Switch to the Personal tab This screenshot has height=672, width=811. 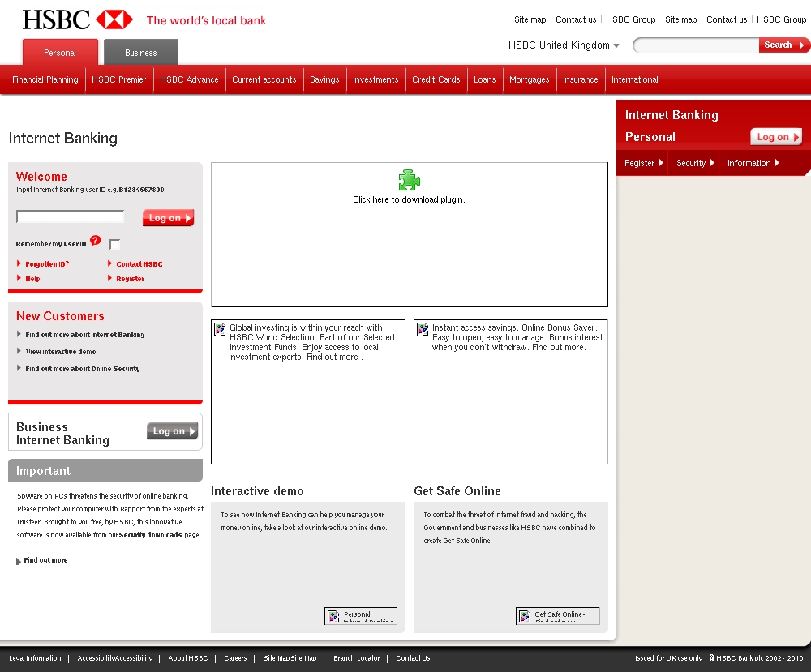coord(60,52)
